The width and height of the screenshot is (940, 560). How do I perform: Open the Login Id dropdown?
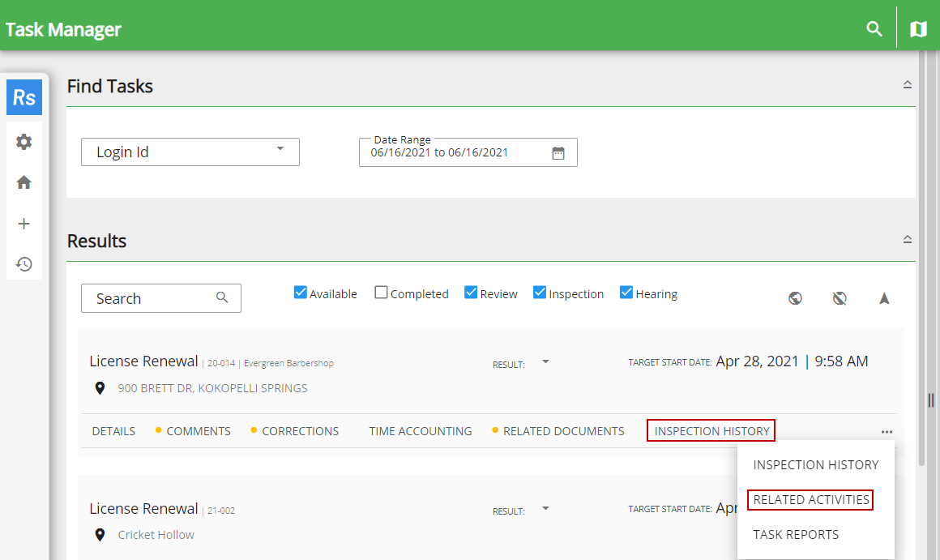tap(190, 152)
